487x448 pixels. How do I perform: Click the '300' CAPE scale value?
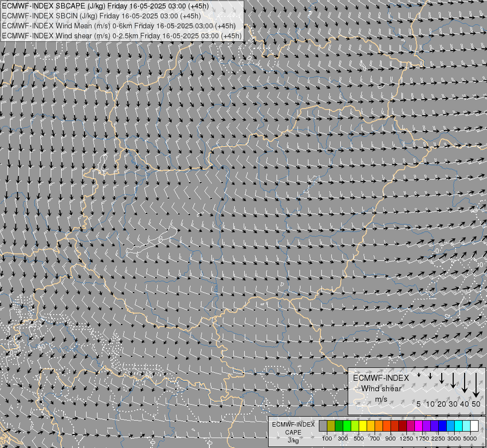[x=343, y=439]
